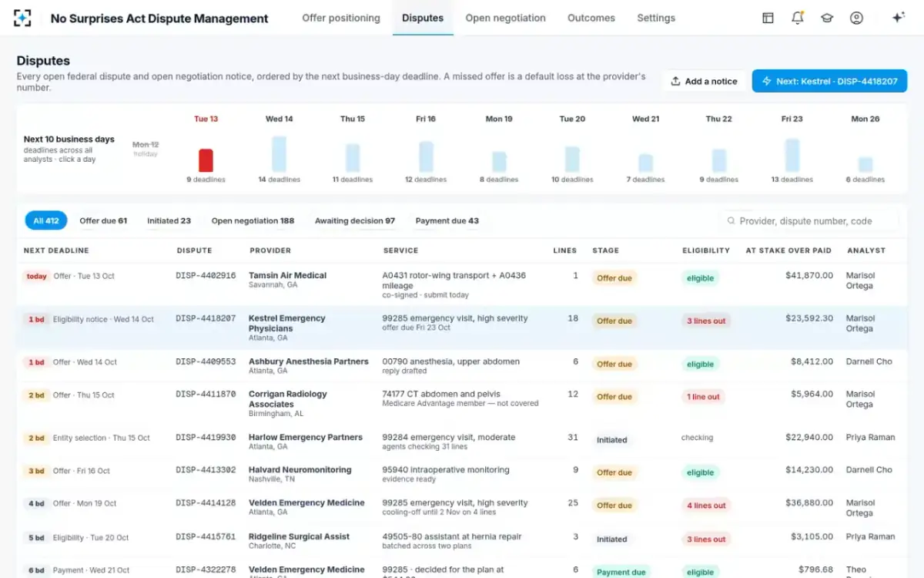Select Mon 26 deadline bar
The height and width of the screenshot is (578, 924).
click(x=865, y=164)
